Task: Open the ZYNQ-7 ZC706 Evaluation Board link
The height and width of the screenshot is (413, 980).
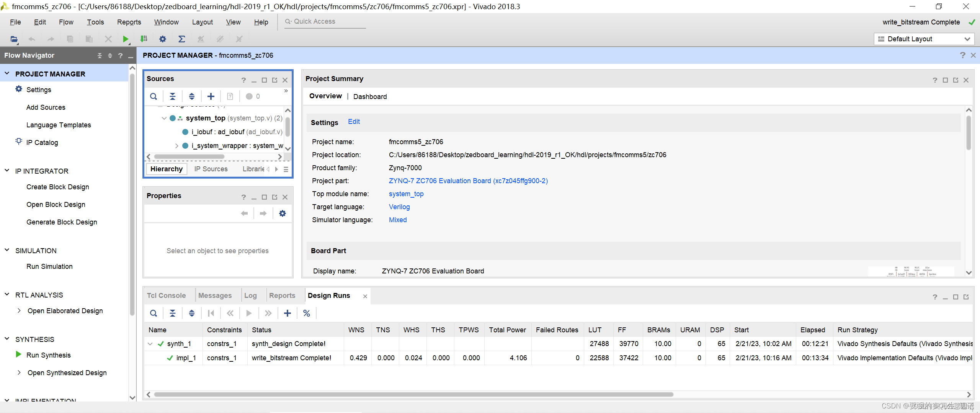Action: coord(468,180)
